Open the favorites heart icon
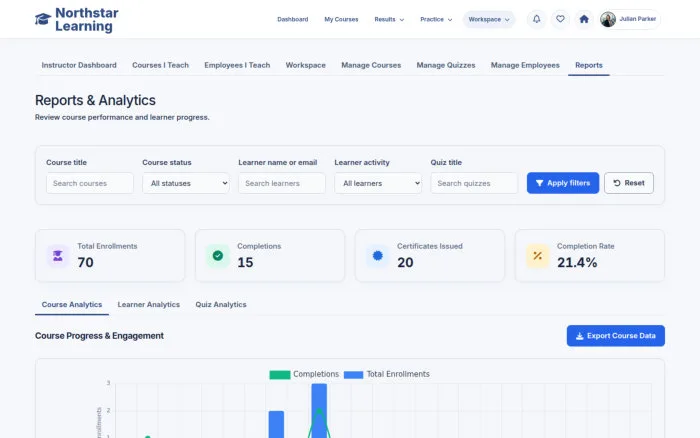 pyautogui.click(x=560, y=19)
